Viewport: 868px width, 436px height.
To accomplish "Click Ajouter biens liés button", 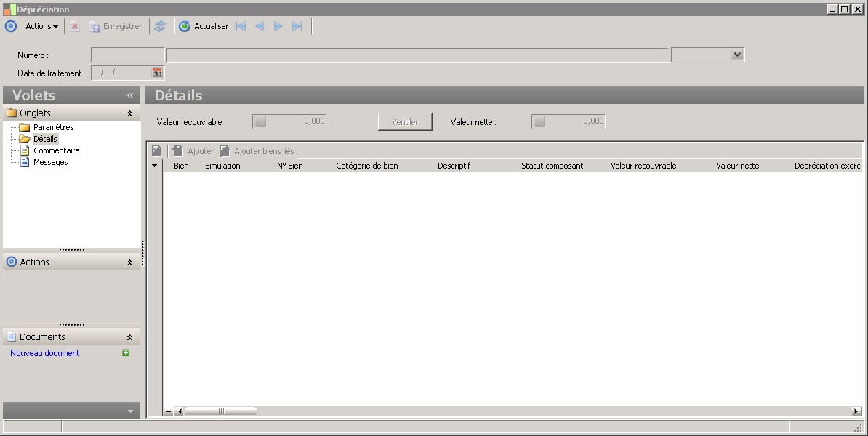I will 257,150.
